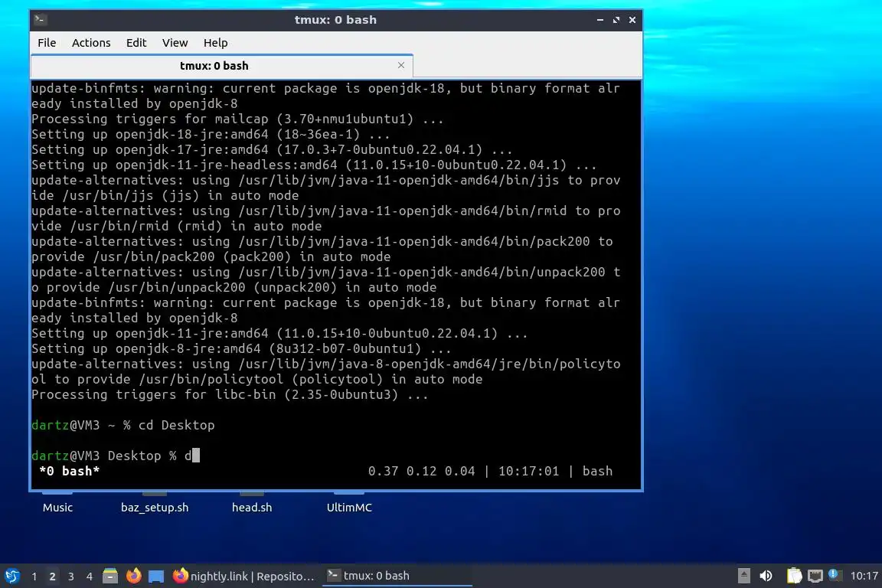Switch to workspace 4
This screenshot has height=588, width=882.
pos(90,577)
